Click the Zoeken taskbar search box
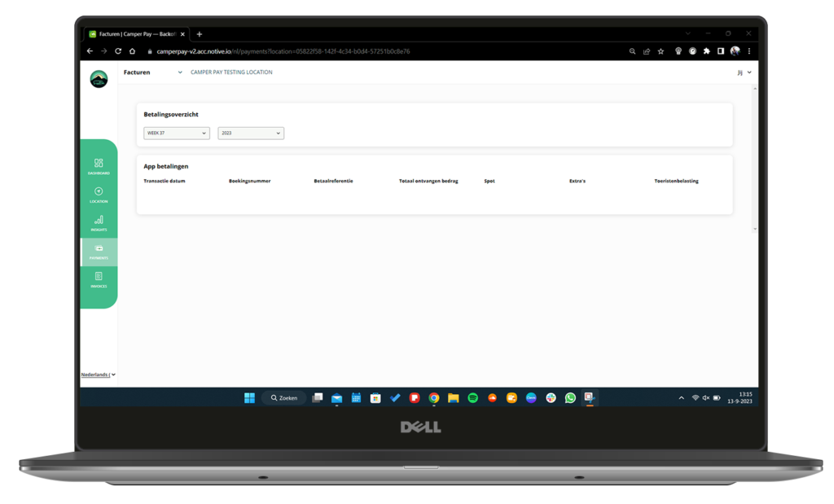Screen dimensions: 834x504 click(x=284, y=398)
